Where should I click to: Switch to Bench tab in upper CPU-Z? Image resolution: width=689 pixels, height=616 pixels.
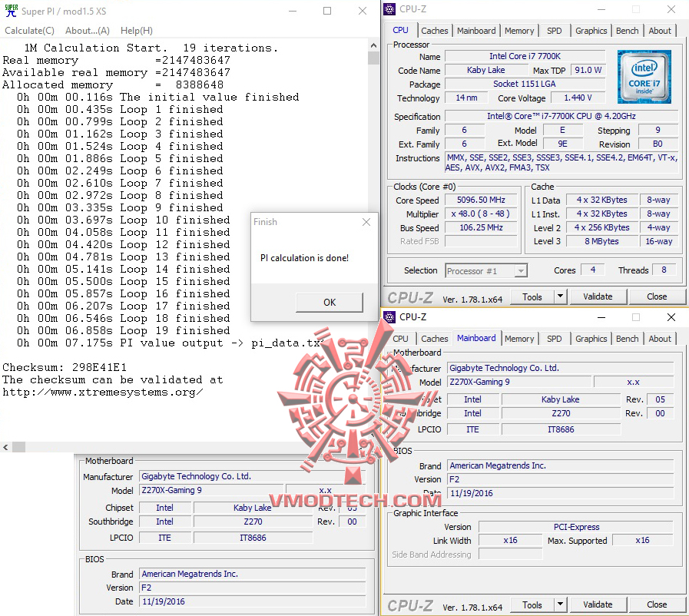627,31
